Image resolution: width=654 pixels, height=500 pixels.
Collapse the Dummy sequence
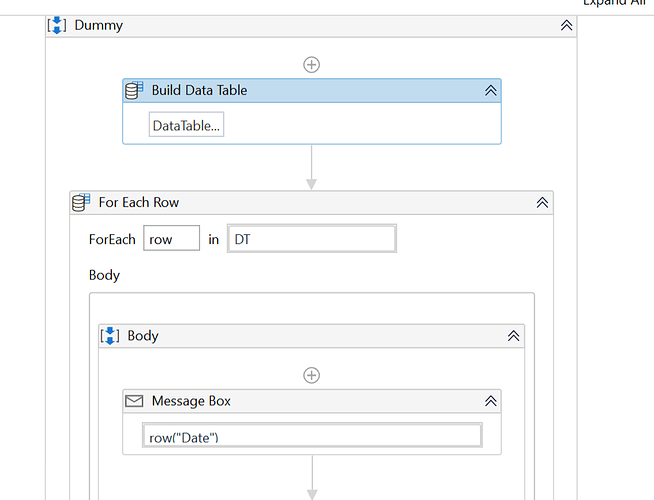click(x=567, y=26)
